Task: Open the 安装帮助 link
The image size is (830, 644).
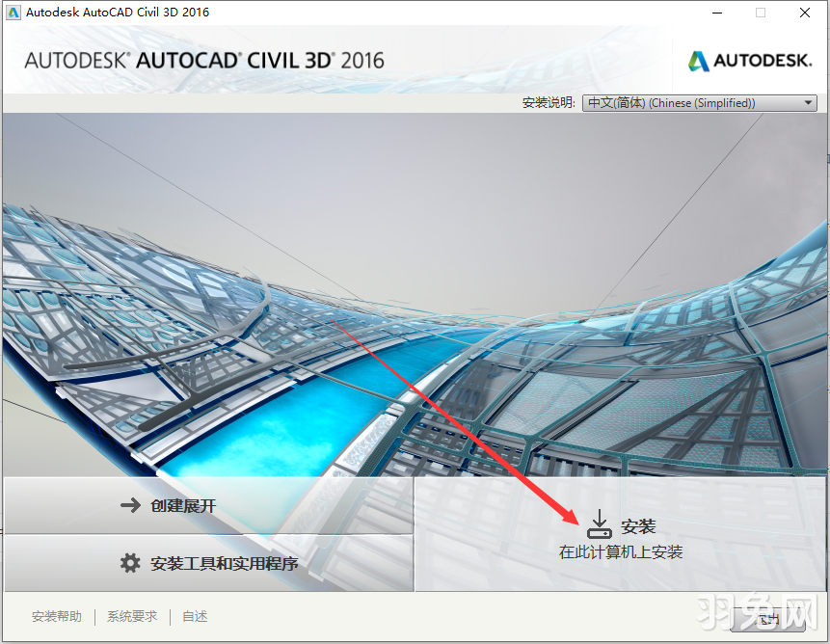Action: (56, 616)
